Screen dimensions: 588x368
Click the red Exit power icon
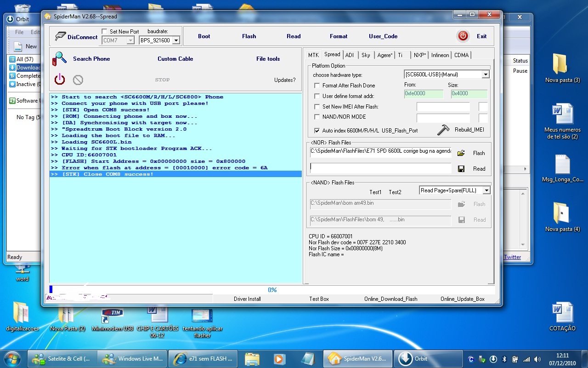pos(463,36)
